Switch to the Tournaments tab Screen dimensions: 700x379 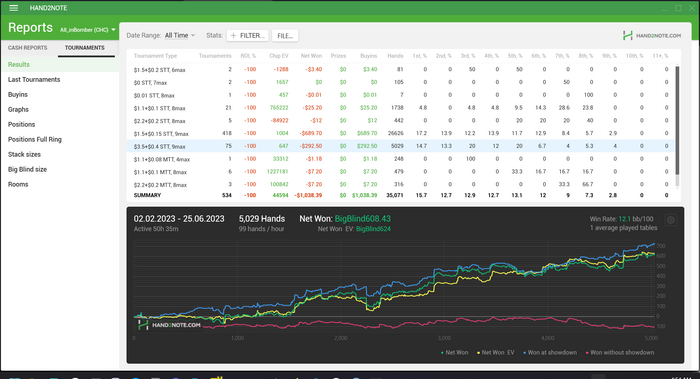point(85,48)
